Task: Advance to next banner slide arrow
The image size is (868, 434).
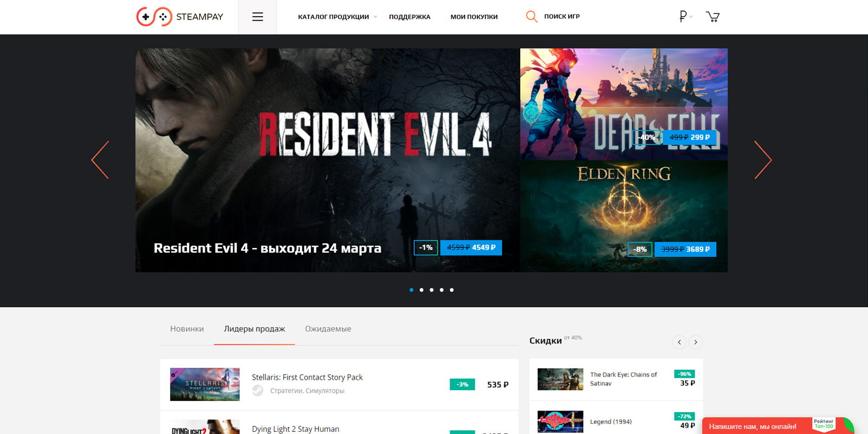Action: tap(763, 160)
